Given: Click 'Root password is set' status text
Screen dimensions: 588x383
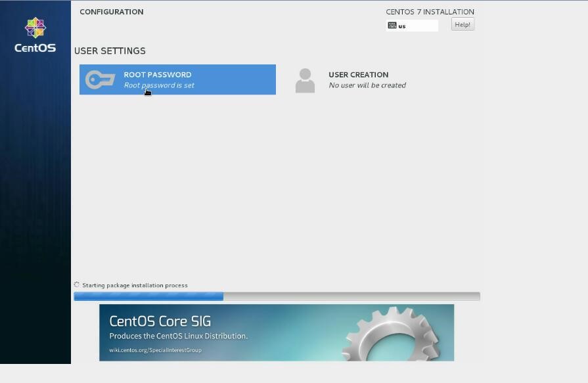Looking at the screenshot, I should click(159, 85).
